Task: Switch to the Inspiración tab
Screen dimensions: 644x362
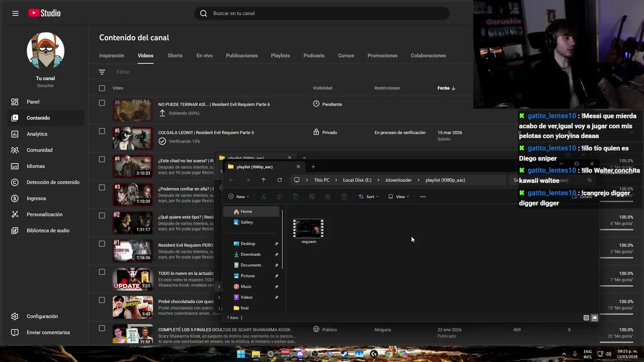Action: [112, 56]
